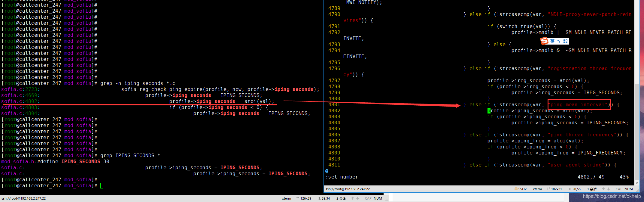
Task: Click grep result line sofia.c:2723
Action: click(x=160, y=89)
